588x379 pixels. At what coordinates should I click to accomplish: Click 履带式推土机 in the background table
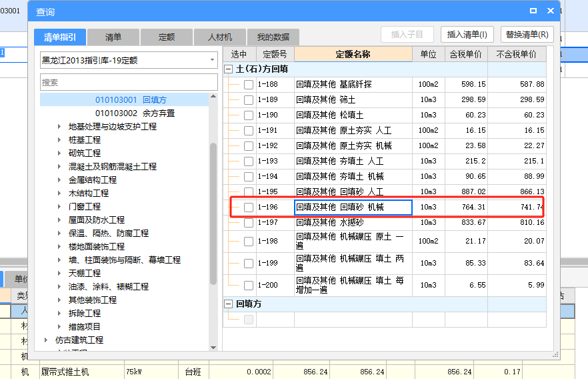(65, 372)
